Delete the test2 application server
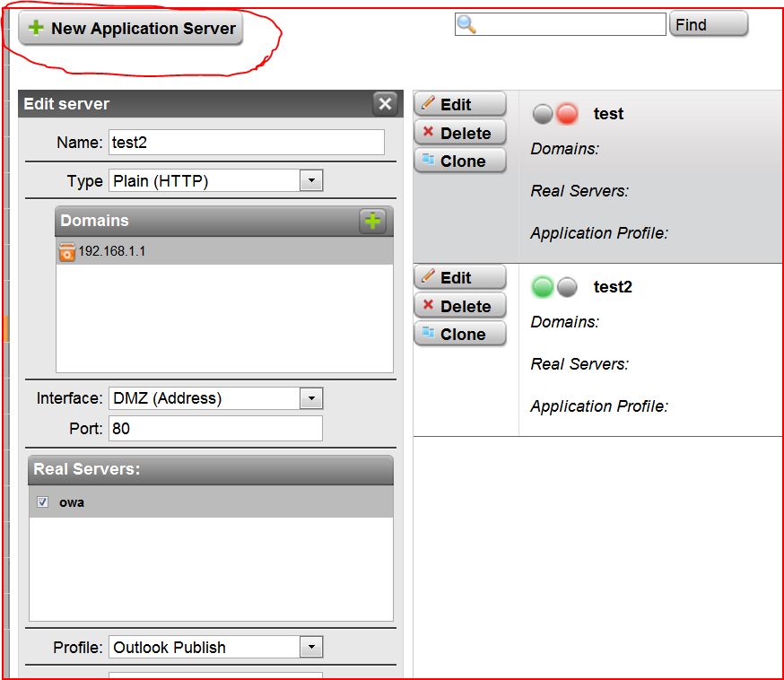 tap(459, 306)
